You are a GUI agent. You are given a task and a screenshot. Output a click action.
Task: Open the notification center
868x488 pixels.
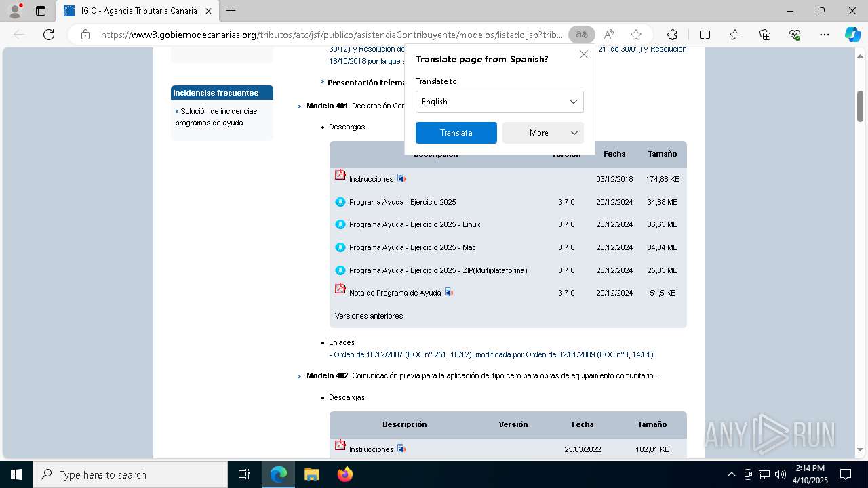[846, 474]
